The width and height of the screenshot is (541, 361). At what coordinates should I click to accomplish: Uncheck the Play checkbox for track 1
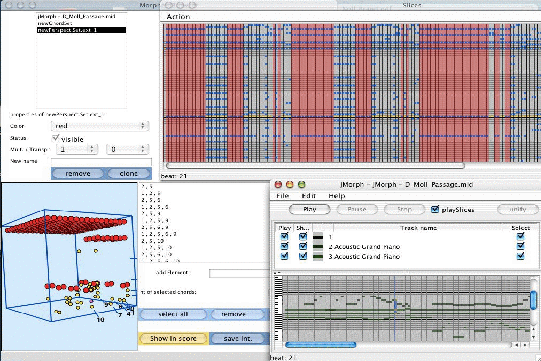pos(284,236)
